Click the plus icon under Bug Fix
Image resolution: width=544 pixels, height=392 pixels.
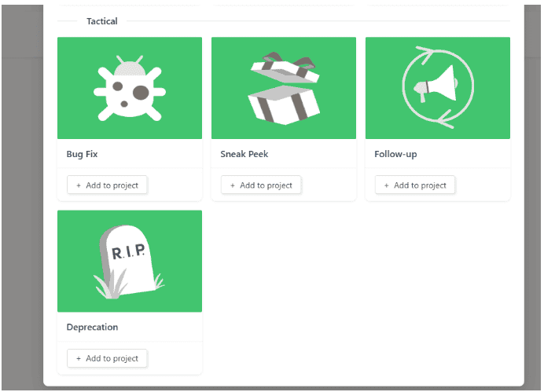coord(79,185)
